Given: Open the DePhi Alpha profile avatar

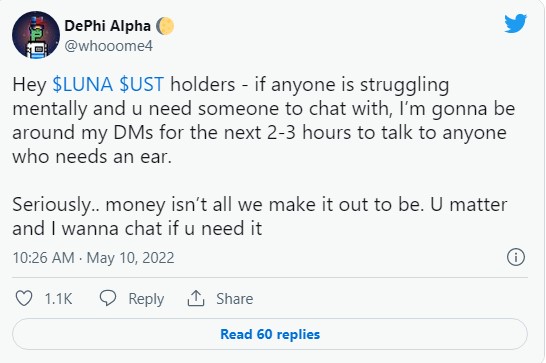Looking at the screenshot, I should [x=36, y=35].
